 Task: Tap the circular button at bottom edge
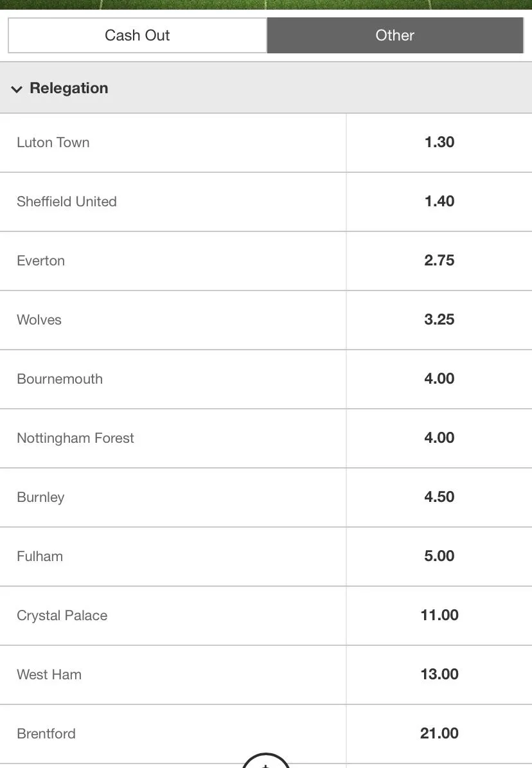coord(266,762)
